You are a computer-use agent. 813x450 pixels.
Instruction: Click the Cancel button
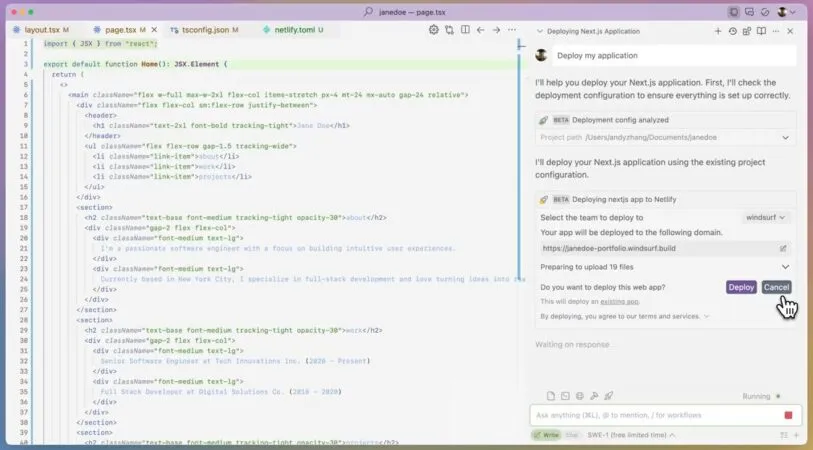click(x=776, y=287)
